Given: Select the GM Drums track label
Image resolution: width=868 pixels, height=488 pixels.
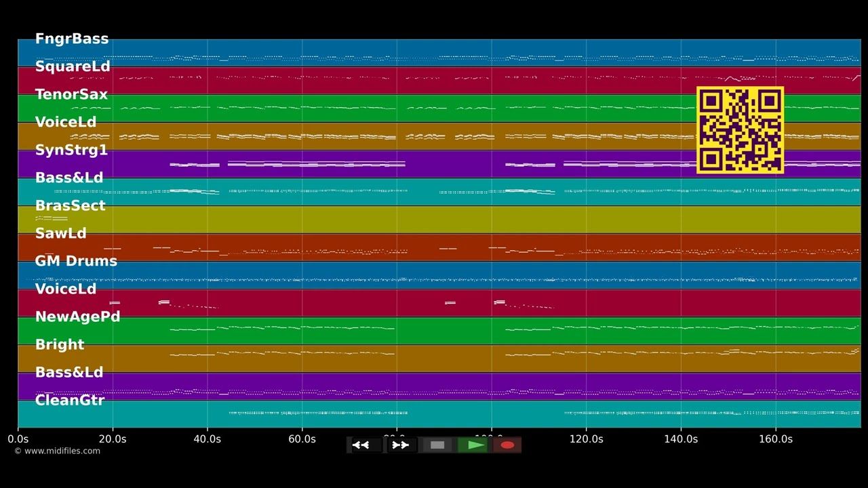Looking at the screenshot, I should pos(76,261).
